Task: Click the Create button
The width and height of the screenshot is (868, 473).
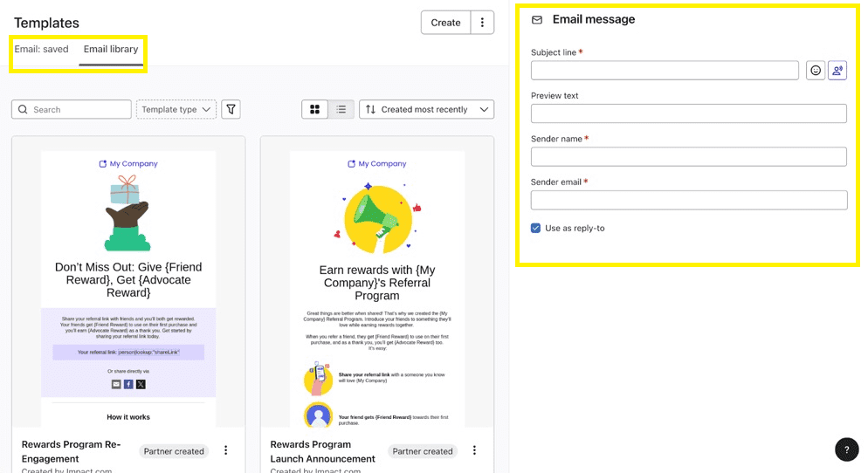Action: point(445,23)
